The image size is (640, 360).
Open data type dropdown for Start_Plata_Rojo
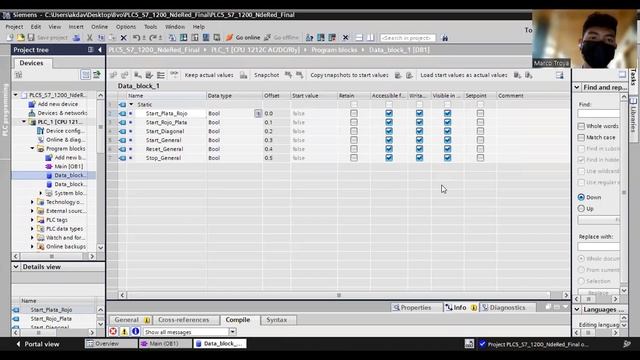258,113
